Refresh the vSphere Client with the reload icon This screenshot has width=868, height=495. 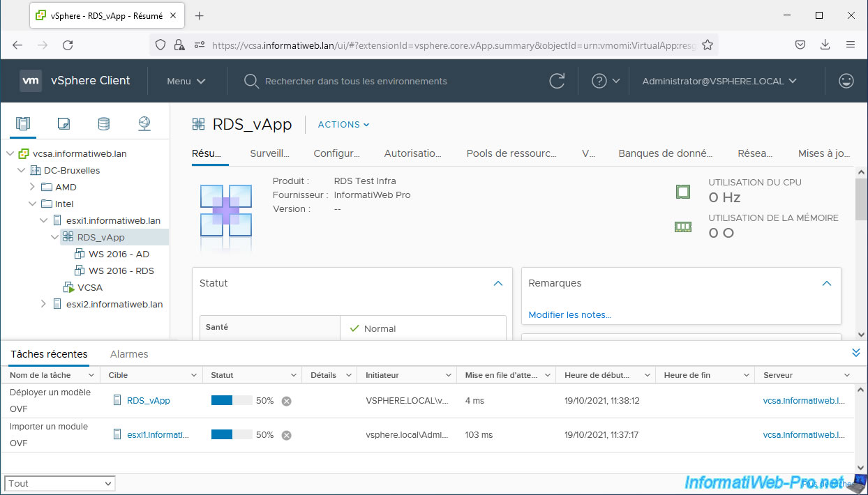coord(557,81)
